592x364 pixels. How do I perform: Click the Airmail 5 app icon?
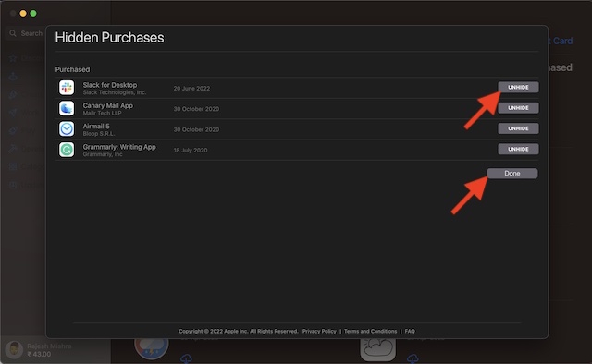click(67, 129)
